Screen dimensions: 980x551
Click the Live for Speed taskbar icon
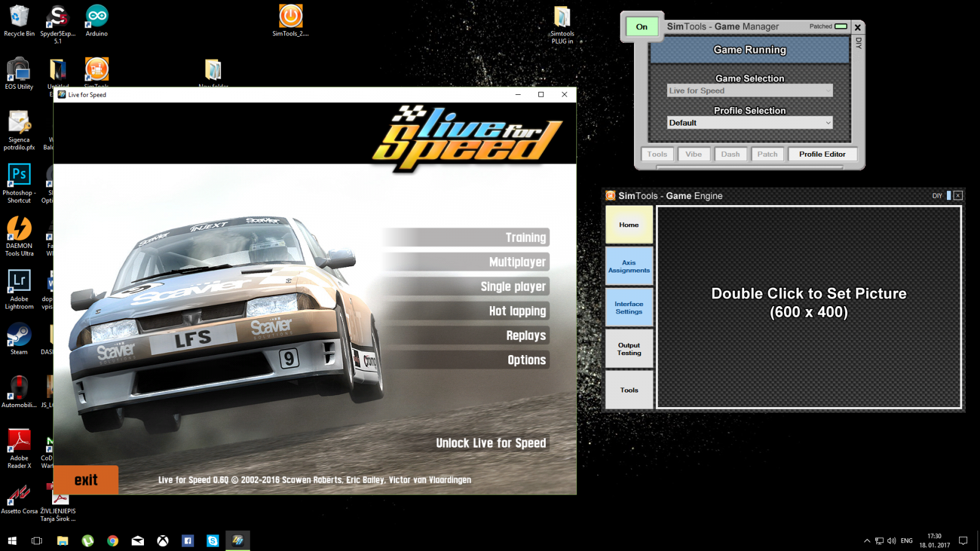pos(238,541)
